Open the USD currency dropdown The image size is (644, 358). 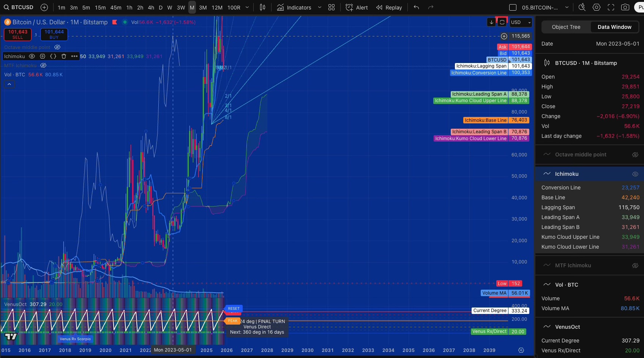521,22
